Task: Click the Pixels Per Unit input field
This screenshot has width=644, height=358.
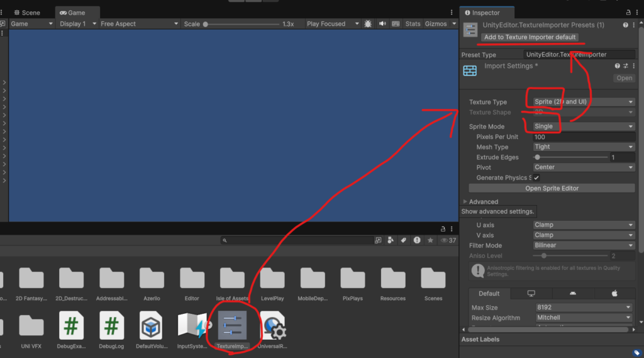Action: coord(583,137)
